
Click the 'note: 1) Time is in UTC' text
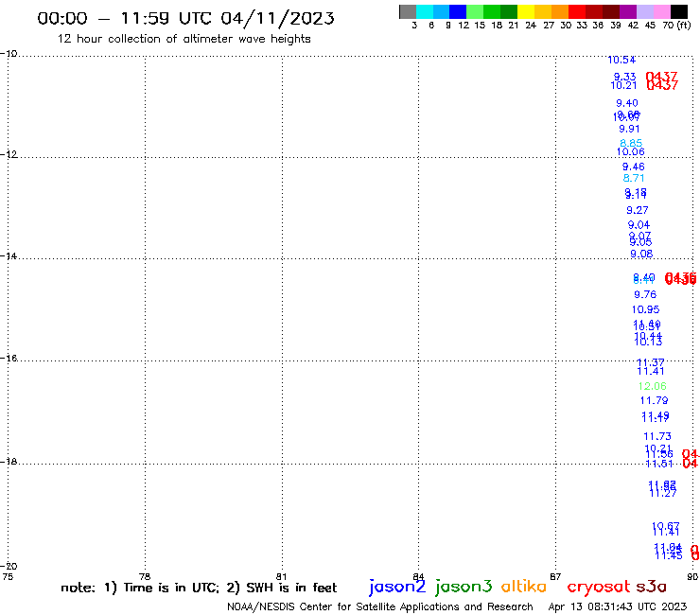pyautogui.click(x=139, y=588)
